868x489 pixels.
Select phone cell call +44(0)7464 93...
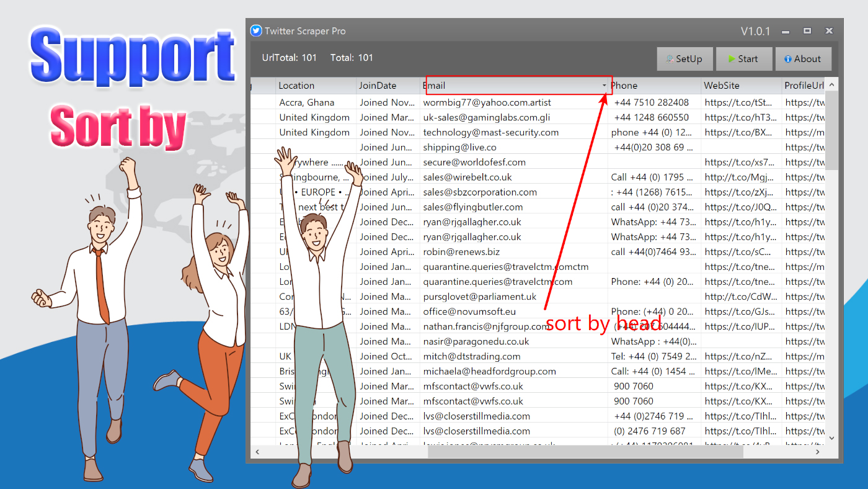653,251
